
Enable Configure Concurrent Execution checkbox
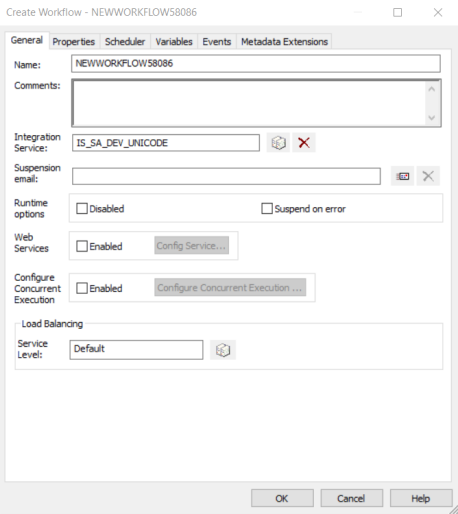click(82, 288)
